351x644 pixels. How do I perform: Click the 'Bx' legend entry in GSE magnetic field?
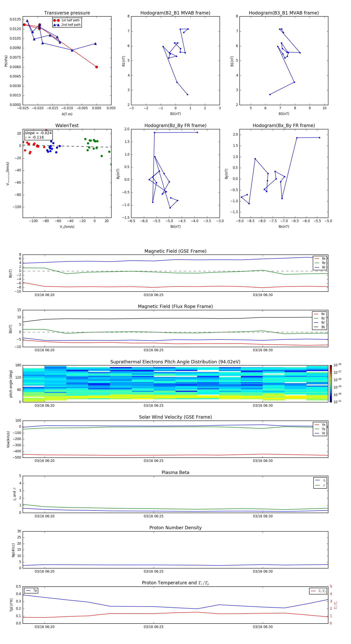tap(320, 259)
